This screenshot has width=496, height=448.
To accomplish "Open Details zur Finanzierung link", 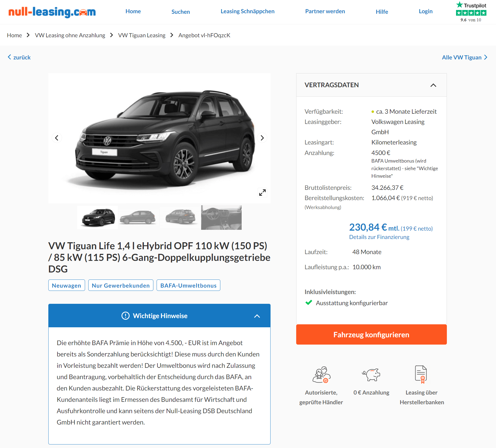I will pos(379,237).
